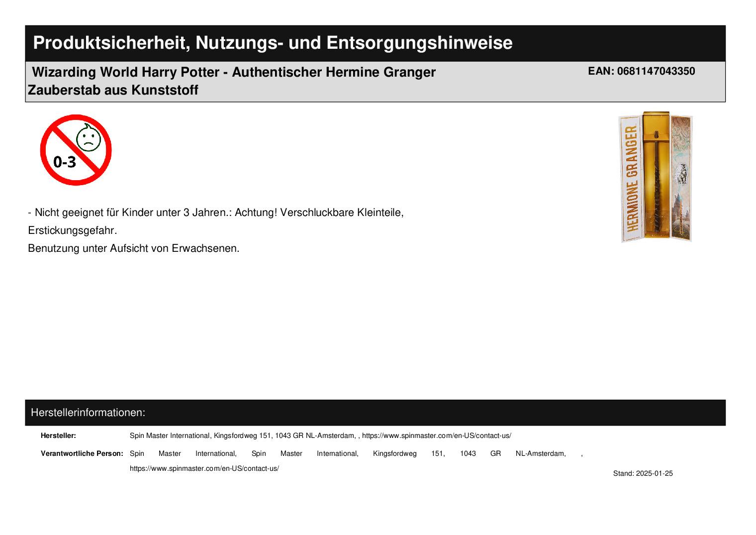Select the "Benutzung unter Aufsicht von Erwachsenen" line

pos(134,248)
